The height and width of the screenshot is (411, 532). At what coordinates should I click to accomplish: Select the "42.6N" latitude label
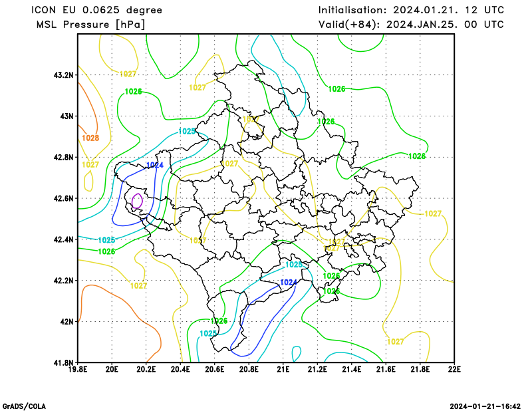point(63,199)
